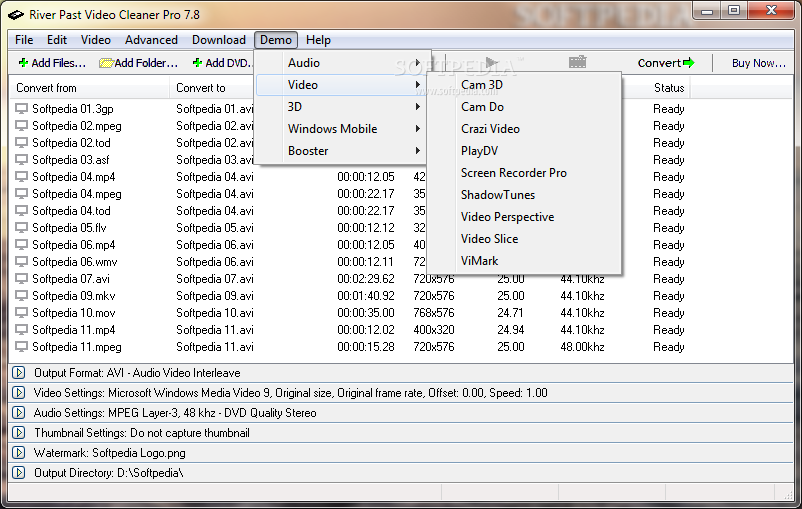Select the Softpedia 07.avi source file

[x=71, y=279]
